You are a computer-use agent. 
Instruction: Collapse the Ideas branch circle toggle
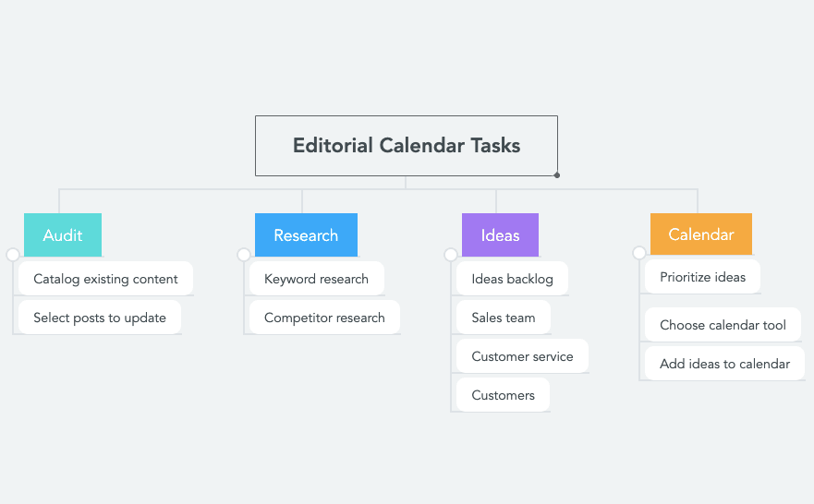pos(451,255)
